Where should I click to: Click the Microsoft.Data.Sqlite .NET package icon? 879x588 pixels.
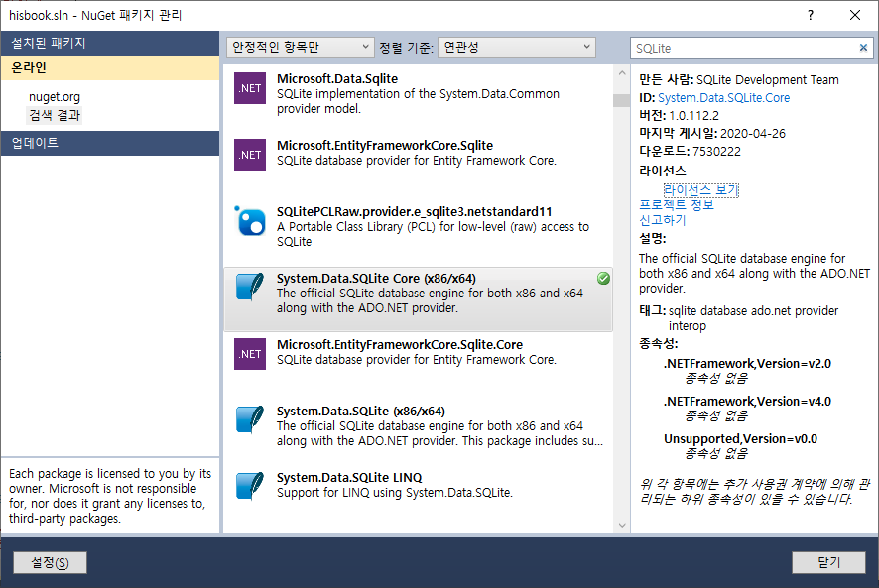[x=250, y=88]
